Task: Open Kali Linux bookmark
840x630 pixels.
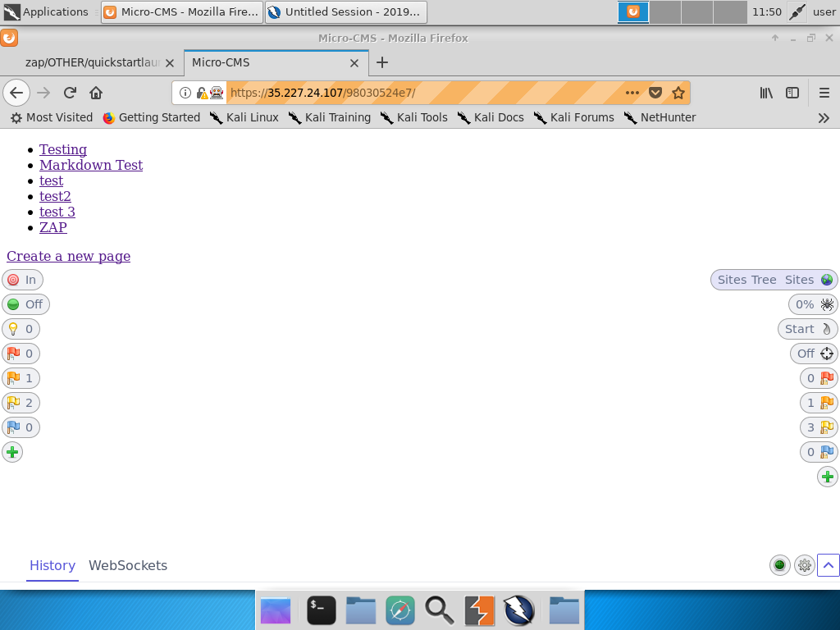Action: (244, 117)
